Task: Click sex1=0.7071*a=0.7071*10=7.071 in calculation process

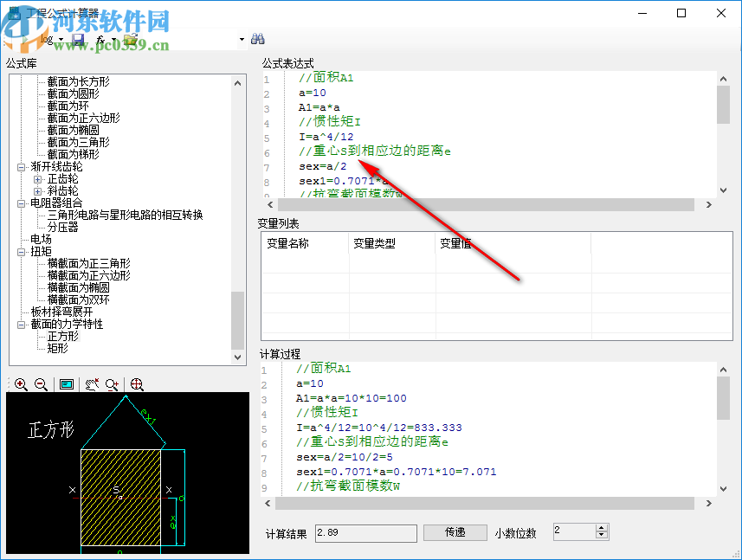Action: click(x=396, y=472)
